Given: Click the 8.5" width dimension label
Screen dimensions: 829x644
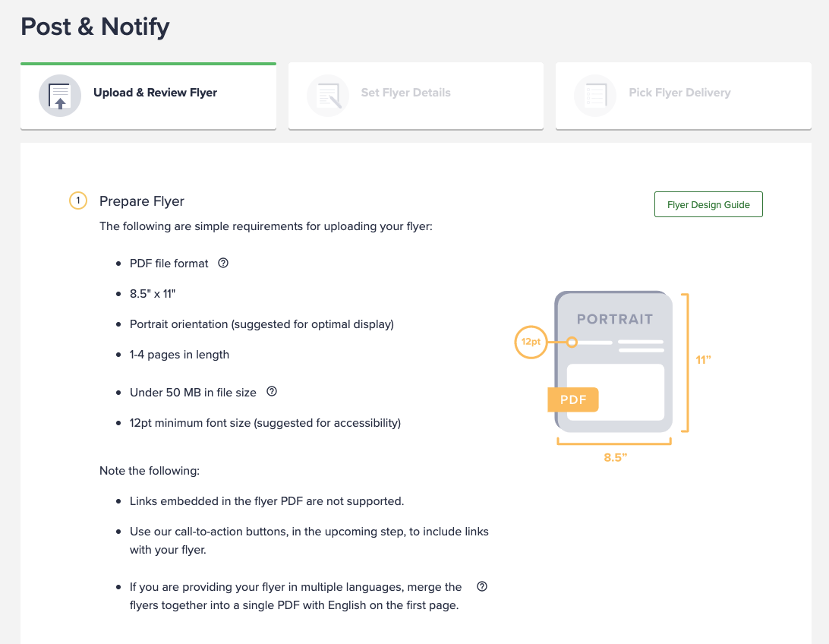Looking at the screenshot, I should [x=616, y=457].
